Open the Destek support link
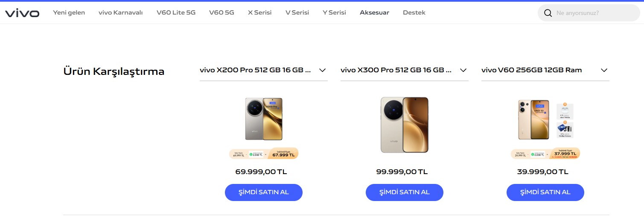This screenshot has height=219, width=644. coord(414,12)
